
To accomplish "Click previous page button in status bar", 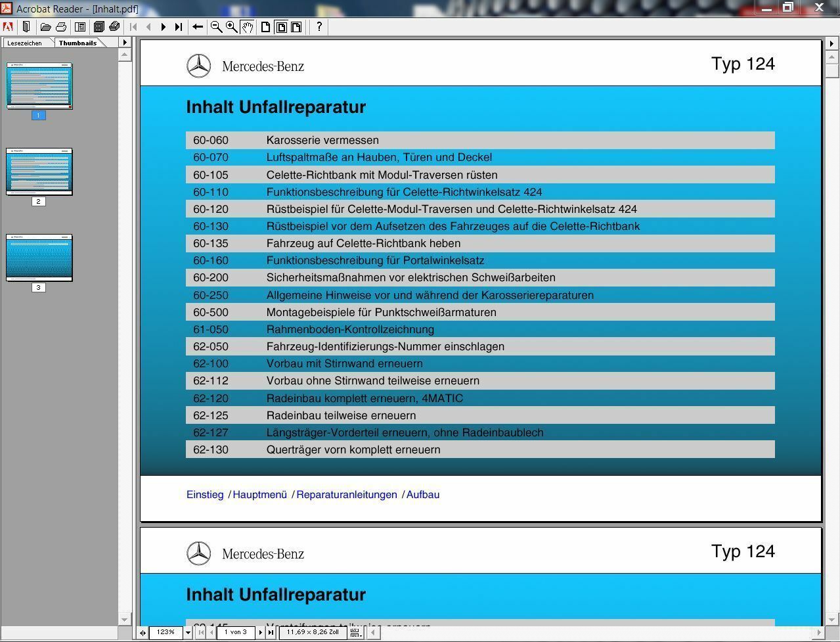I will coord(211,633).
